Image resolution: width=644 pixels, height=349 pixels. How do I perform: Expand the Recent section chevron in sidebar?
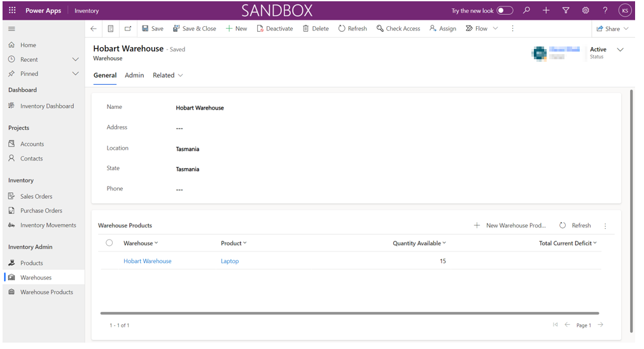pyautogui.click(x=76, y=59)
